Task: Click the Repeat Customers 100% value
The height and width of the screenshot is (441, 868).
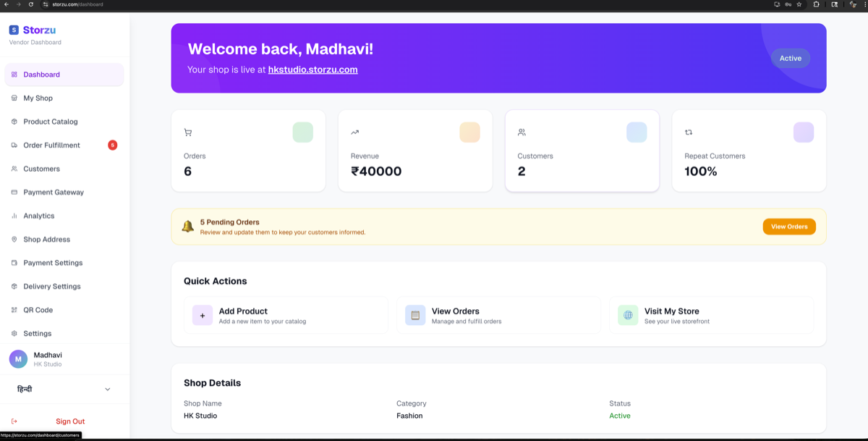Action: (701, 172)
